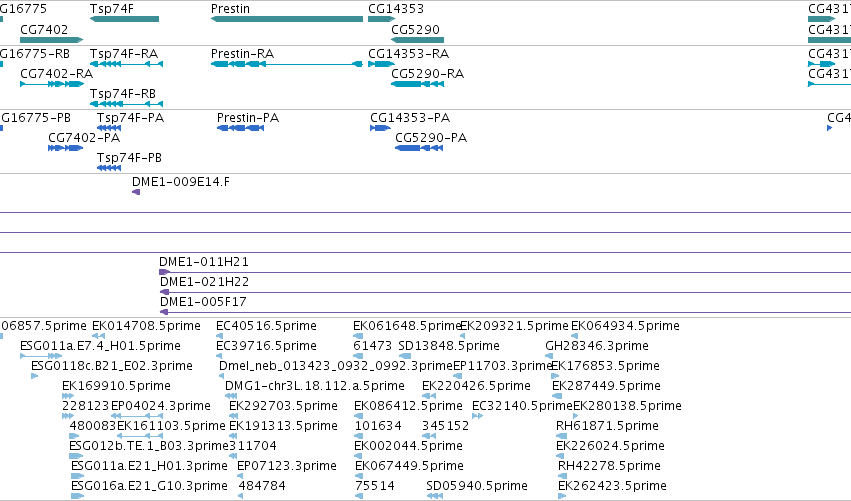
Task: Select the CG5290 gene glyph
Action: pos(417,40)
